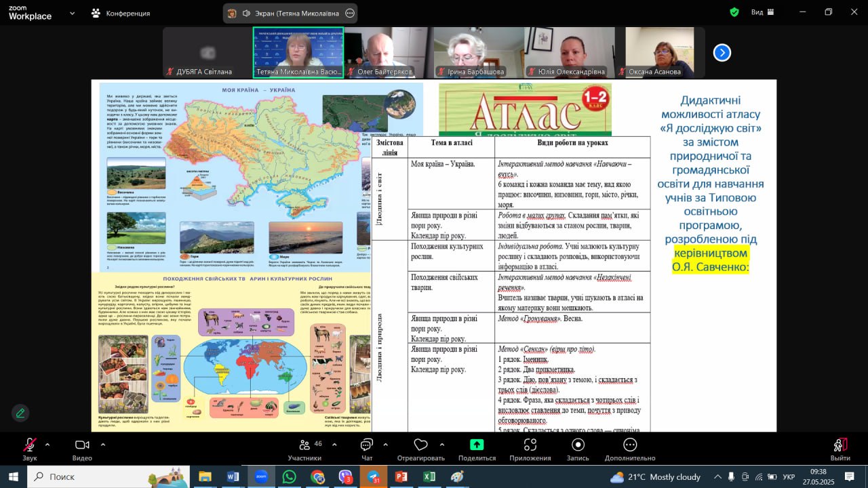Open PowerPoint from the Windows taskbar

coord(401,476)
